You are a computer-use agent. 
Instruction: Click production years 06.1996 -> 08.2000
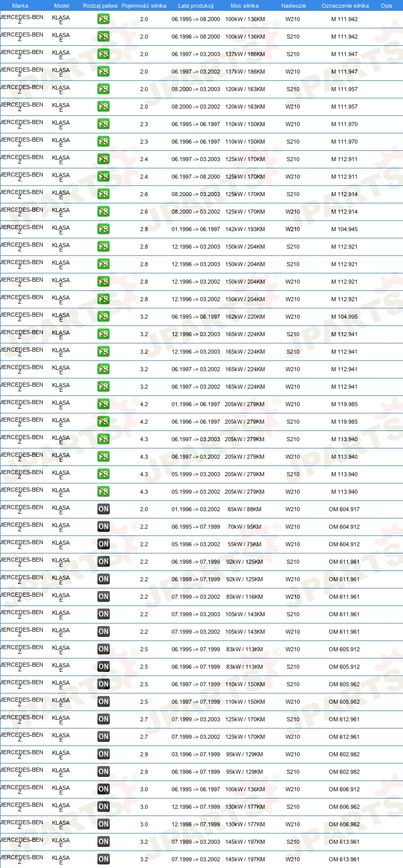pyautogui.click(x=196, y=37)
